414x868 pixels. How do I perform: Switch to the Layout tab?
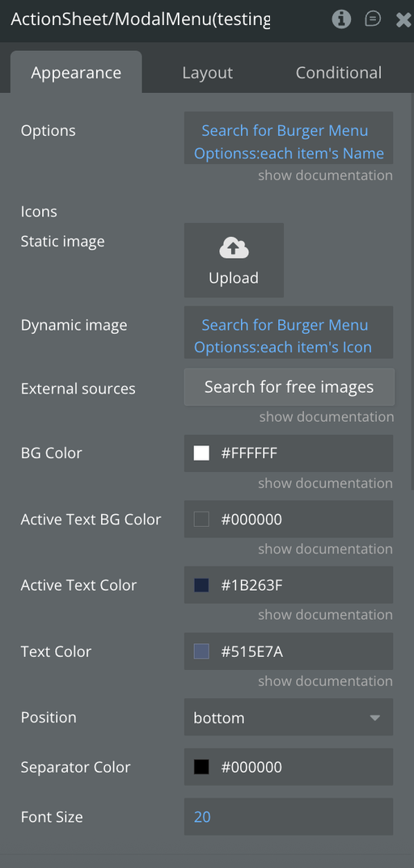coord(208,73)
